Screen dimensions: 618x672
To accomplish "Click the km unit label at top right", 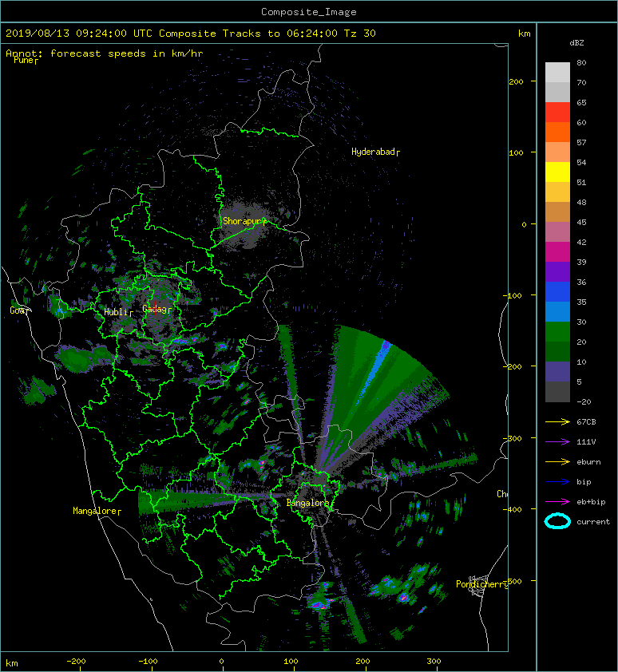I will coord(524,34).
